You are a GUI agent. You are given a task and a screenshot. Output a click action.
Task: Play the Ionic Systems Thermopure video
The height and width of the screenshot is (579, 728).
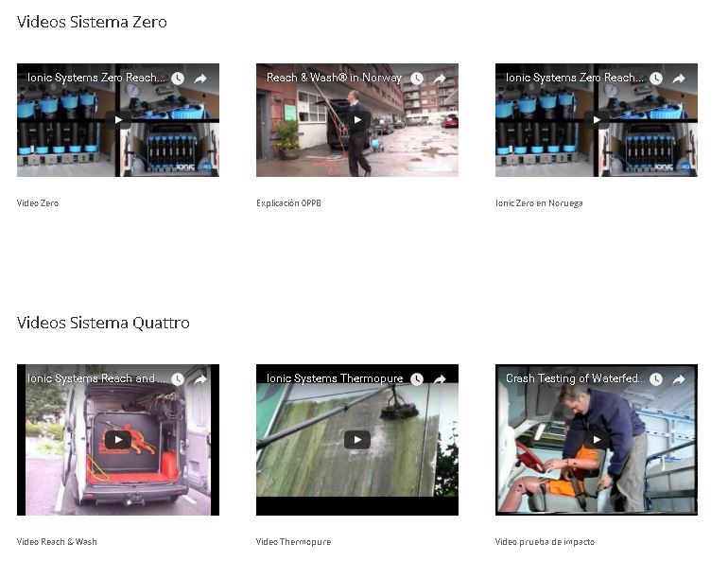pyautogui.click(x=357, y=440)
